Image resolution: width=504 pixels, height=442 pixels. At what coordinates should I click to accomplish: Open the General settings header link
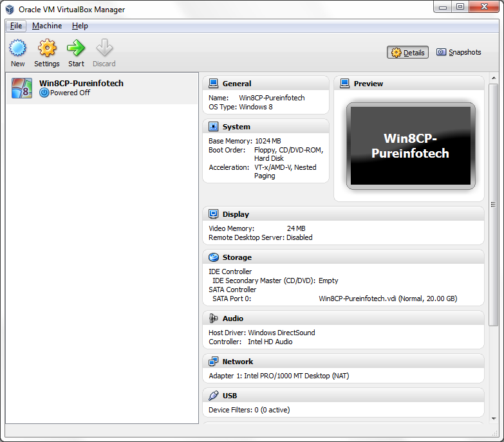click(x=237, y=84)
